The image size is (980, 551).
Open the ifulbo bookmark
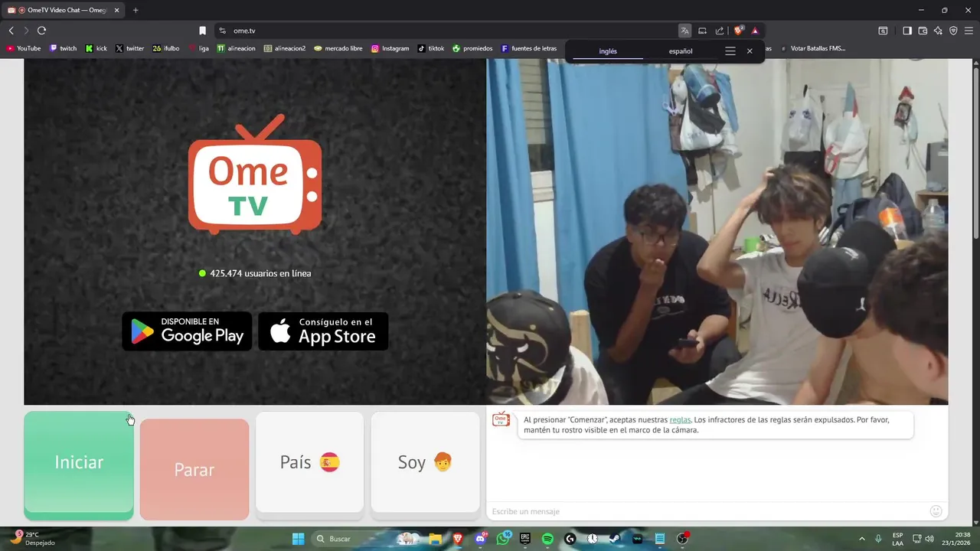(x=166, y=48)
